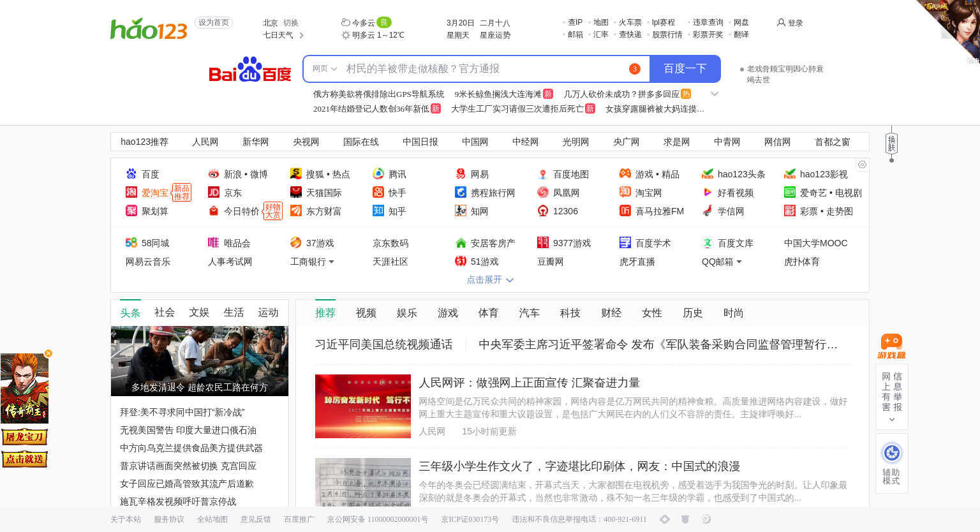Open the 百度 paw icon link
The image size is (980, 532).
point(131,174)
